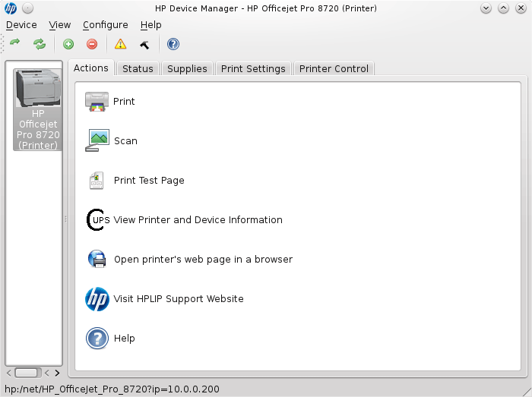Click View Printer and Device Information
The width and height of the screenshot is (532, 397).
click(x=198, y=220)
